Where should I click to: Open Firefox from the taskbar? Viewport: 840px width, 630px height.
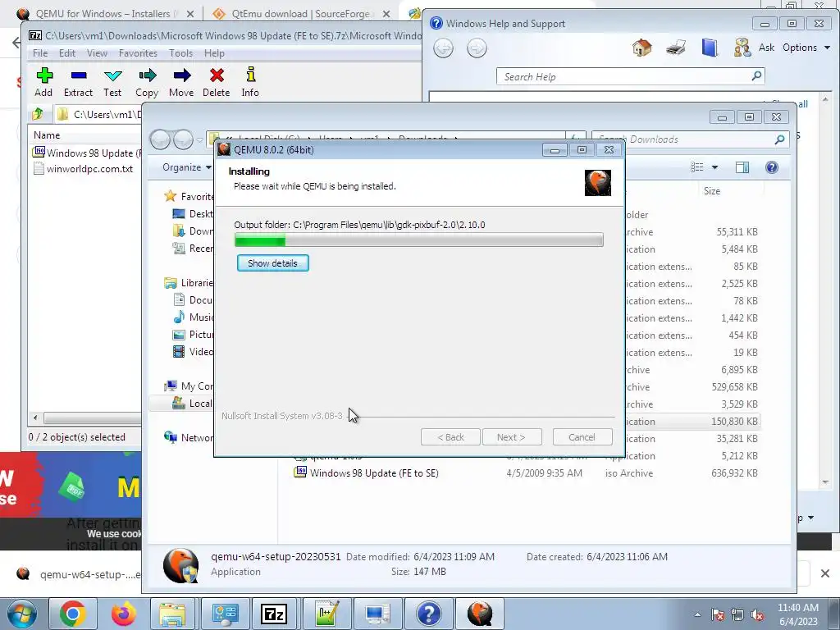click(x=123, y=614)
